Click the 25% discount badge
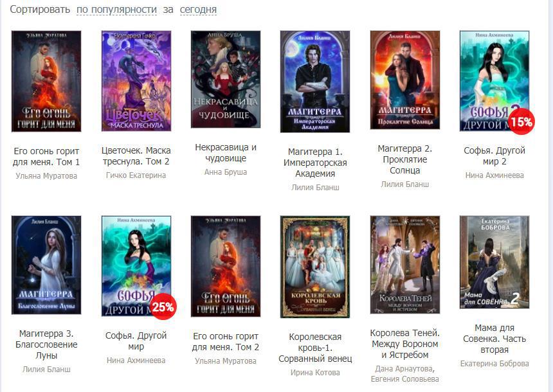 click(x=163, y=307)
